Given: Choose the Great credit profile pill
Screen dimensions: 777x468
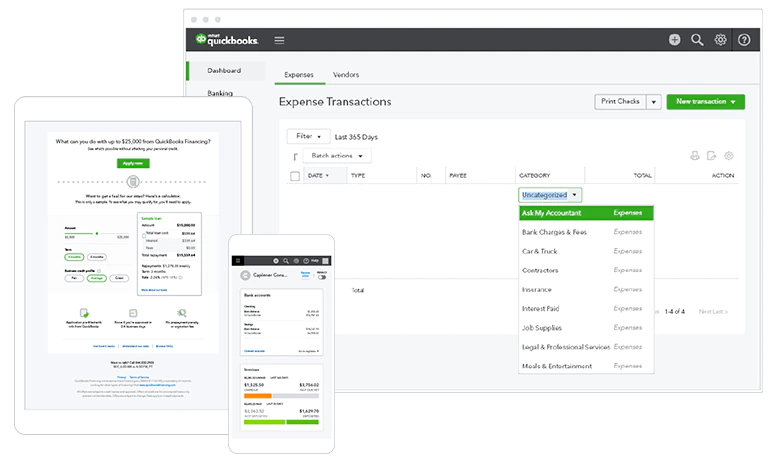Looking at the screenshot, I should pos(119,278).
